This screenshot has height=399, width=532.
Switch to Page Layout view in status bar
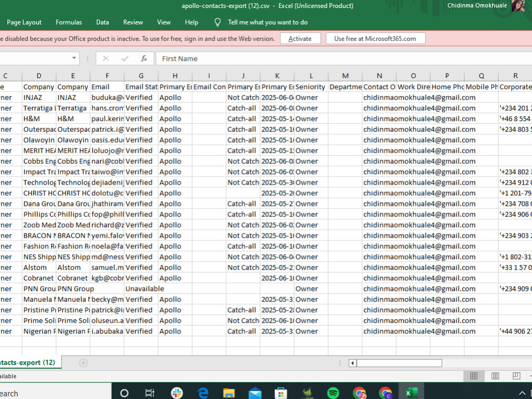(x=495, y=376)
